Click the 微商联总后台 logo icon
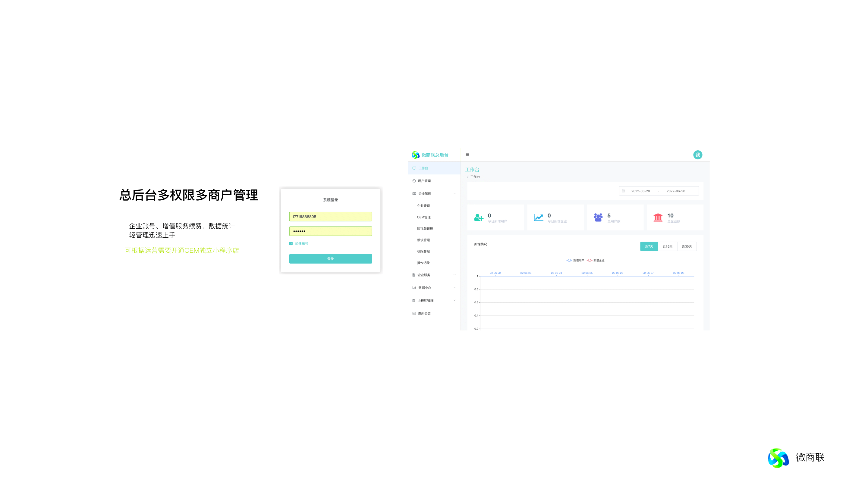 pos(416,155)
